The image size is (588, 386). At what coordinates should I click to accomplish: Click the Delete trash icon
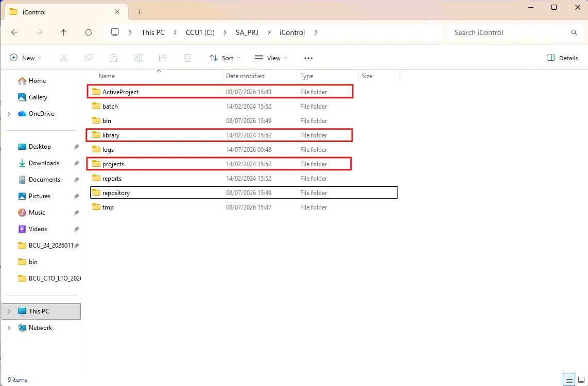point(187,58)
